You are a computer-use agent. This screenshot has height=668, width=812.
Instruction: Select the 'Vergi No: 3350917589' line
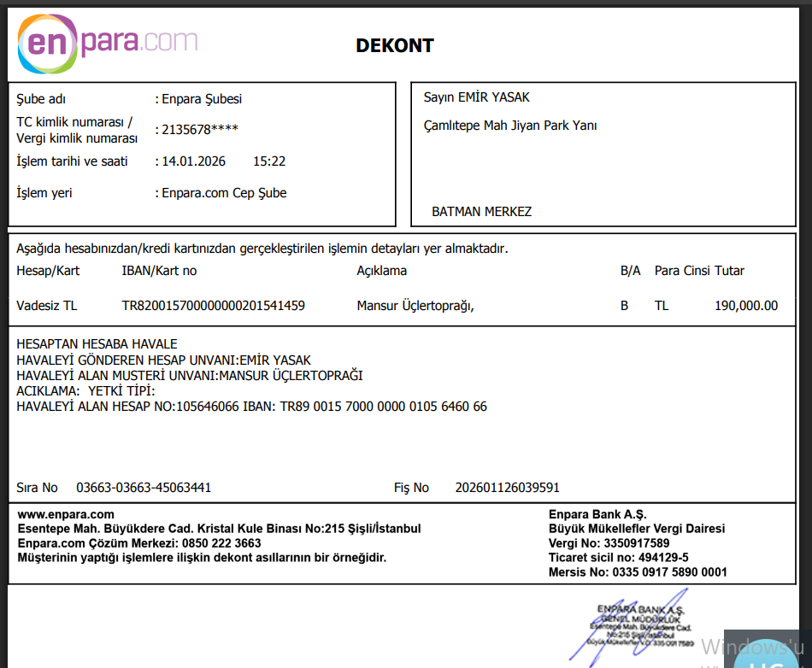pyautogui.click(x=609, y=543)
